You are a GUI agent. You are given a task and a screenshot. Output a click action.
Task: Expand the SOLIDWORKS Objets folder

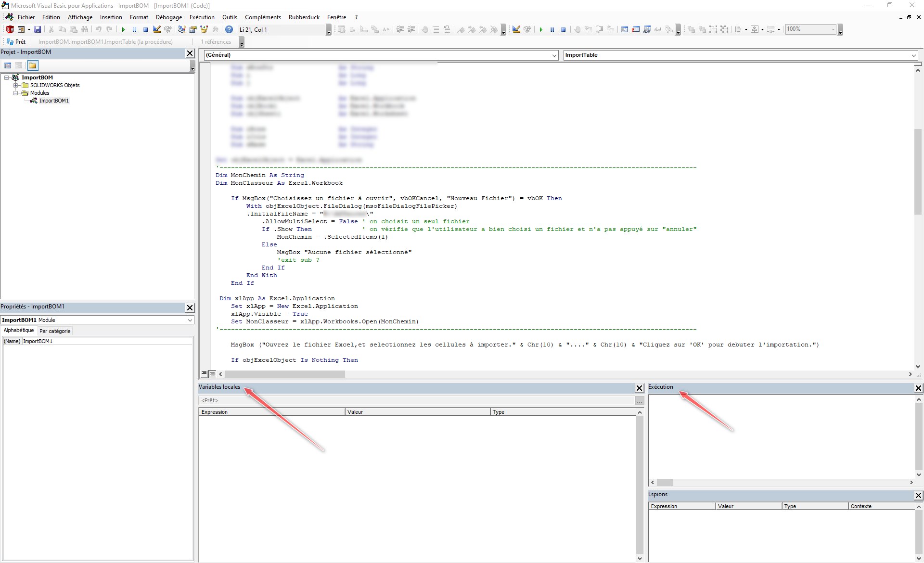pyautogui.click(x=15, y=85)
